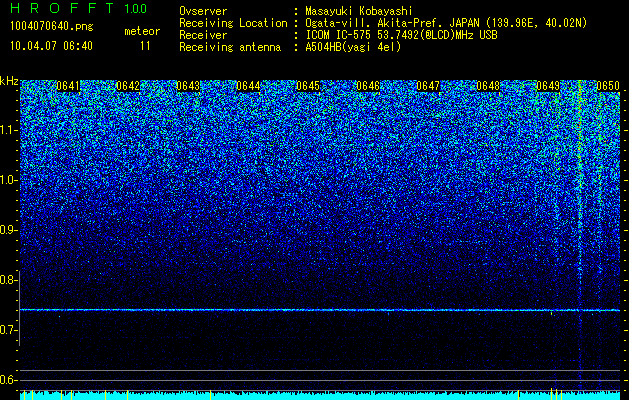
Task: Click the 0649 time marker
Action: click(x=548, y=86)
